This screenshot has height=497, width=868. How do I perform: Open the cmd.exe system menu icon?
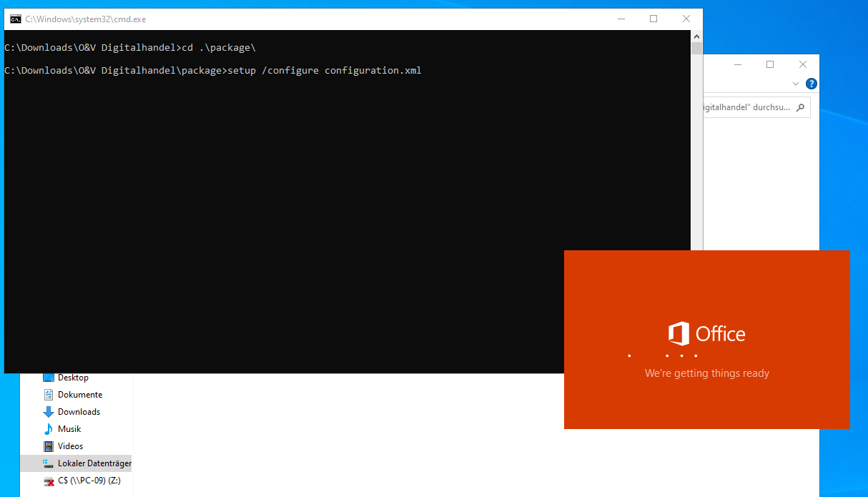click(15, 19)
